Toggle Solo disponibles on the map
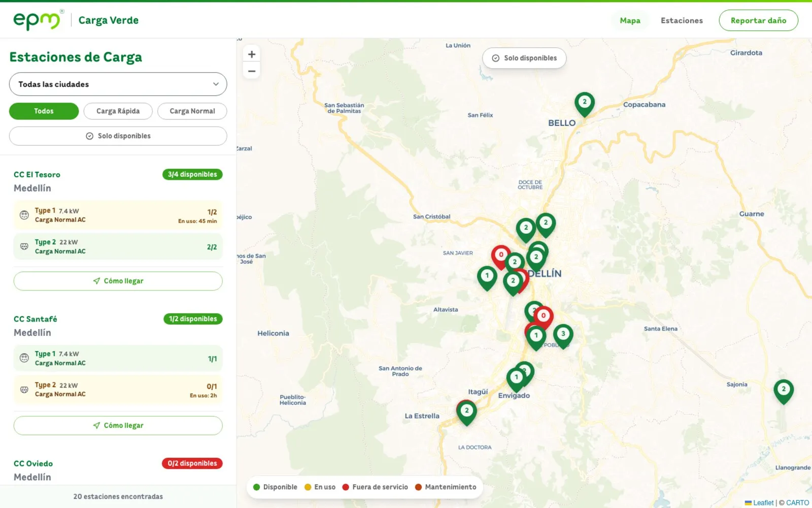 click(524, 58)
